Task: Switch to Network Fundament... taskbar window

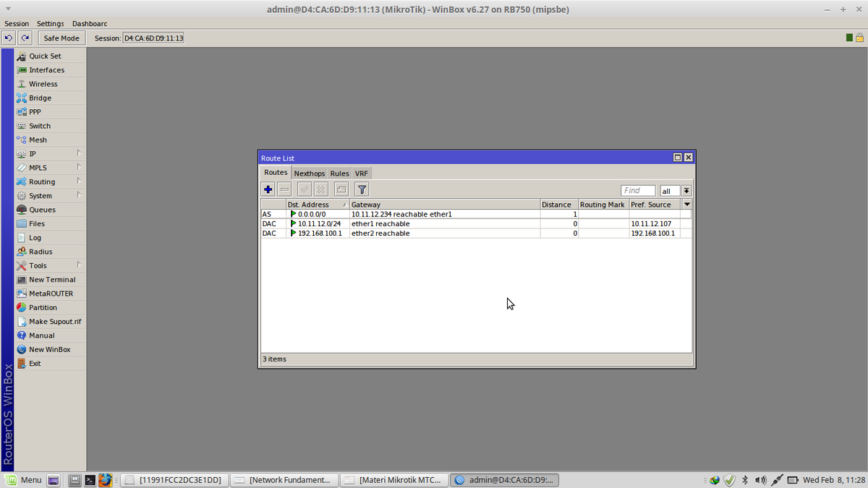Action: point(284,479)
